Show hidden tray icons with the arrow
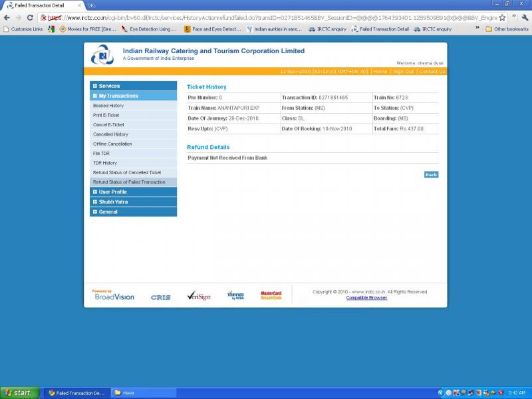This screenshot has width=532, height=399. click(x=441, y=393)
